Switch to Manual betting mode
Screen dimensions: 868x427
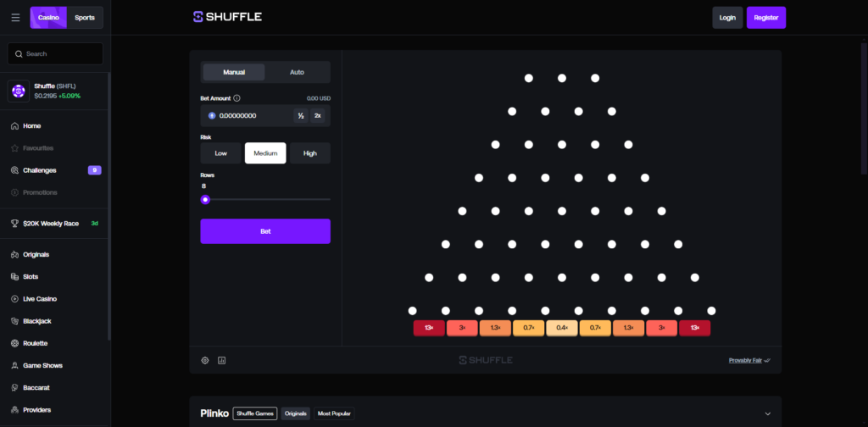[x=234, y=72]
